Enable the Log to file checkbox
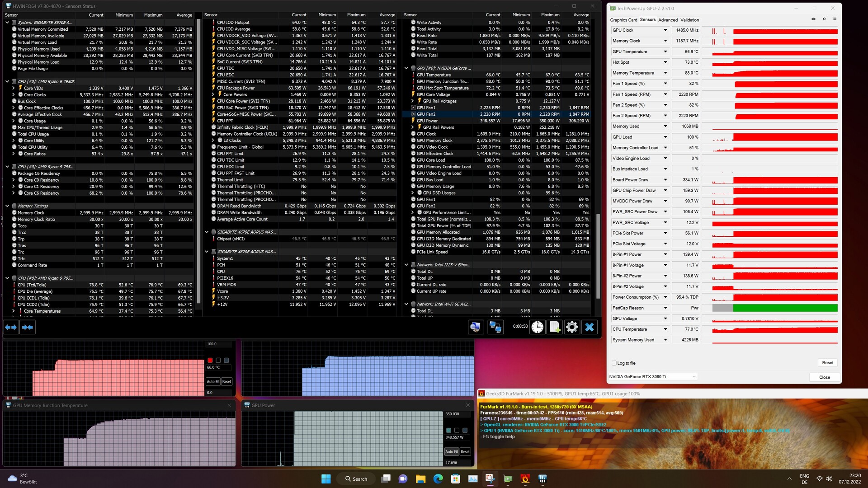Image resolution: width=868 pixels, height=488 pixels. (614, 363)
